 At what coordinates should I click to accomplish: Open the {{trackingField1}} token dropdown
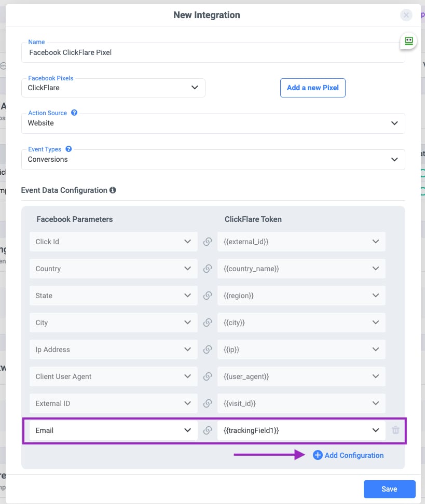point(301,430)
